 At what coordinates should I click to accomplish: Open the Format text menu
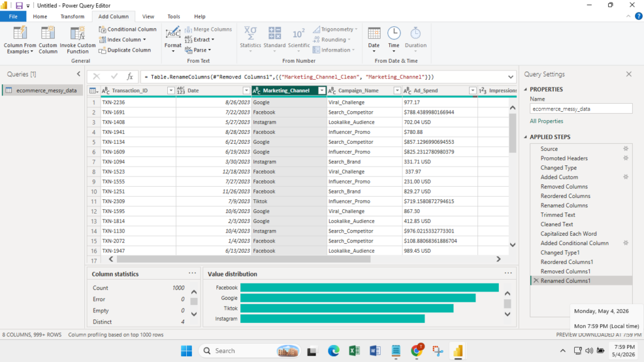click(x=172, y=40)
